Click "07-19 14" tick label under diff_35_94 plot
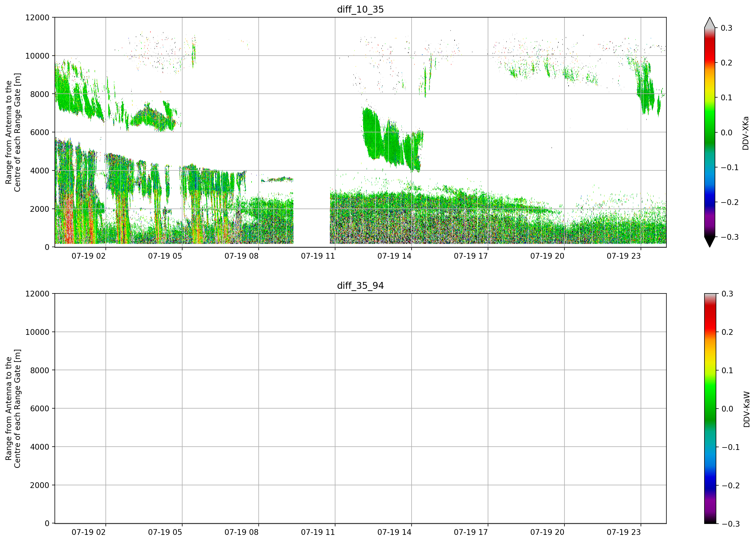This screenshot has height=542, width=756. pos(394,532)
